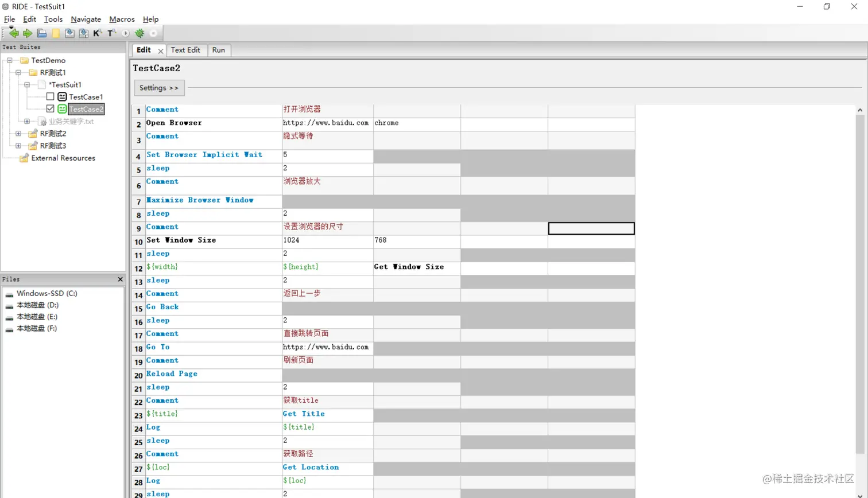This screenshot has height=498, width=868.
Task: Click the Save toolbar icon
Action: 69,33
